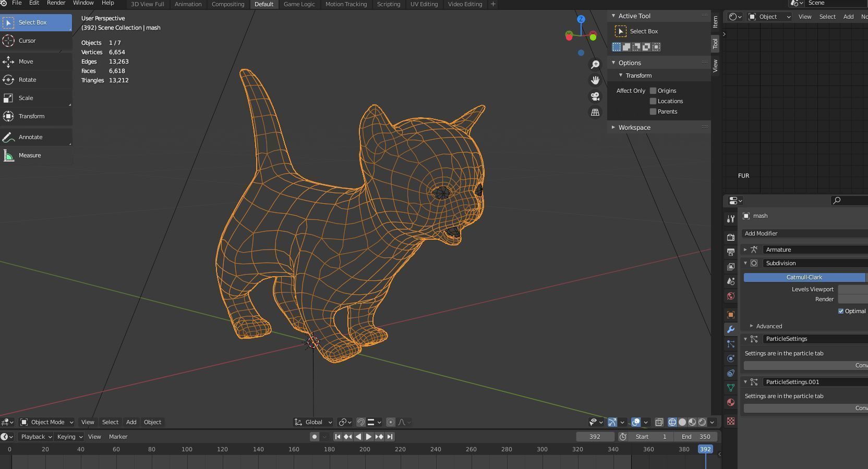Jump to the first frame
Image resolution: width=868 pixels, height=469 pixels.
(x=337, y=437)
